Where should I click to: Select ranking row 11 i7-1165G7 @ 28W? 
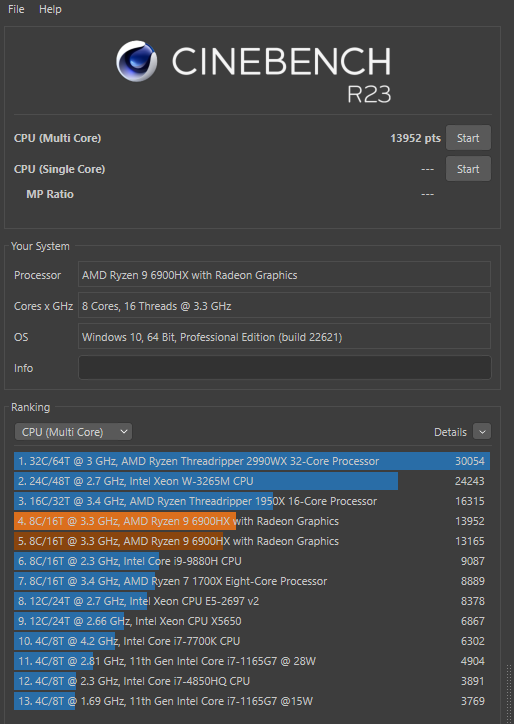(252, 661)
